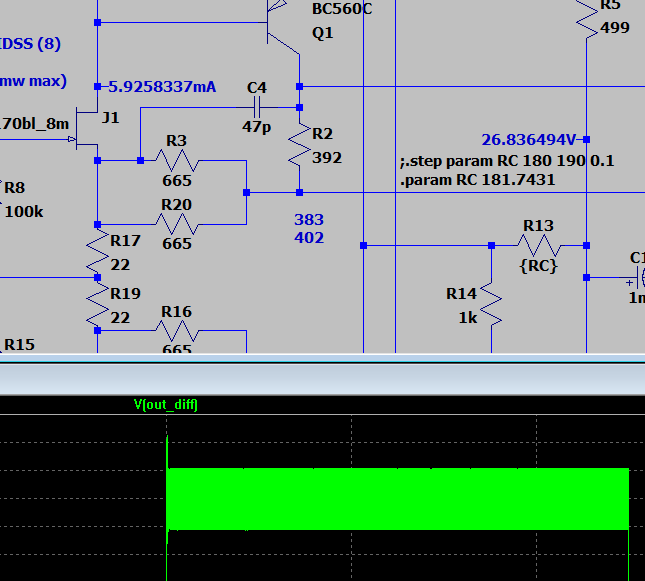Click the 392 value of R2

(327, 158)
